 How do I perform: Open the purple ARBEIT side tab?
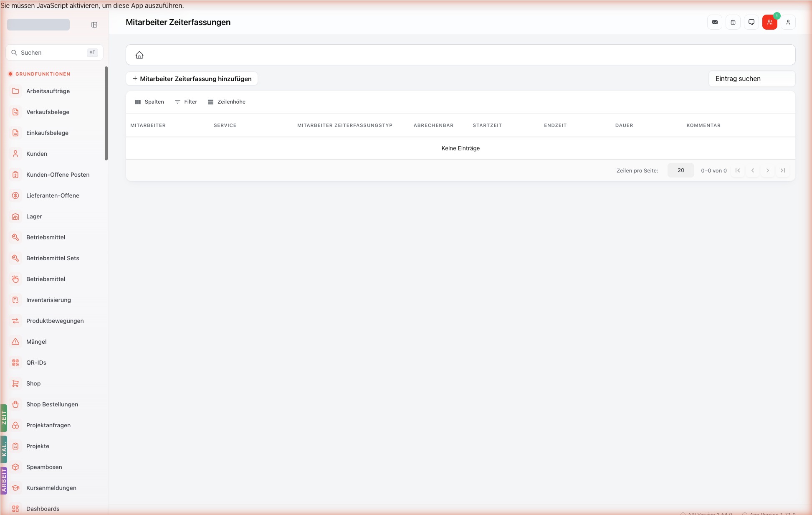(4, 481)
